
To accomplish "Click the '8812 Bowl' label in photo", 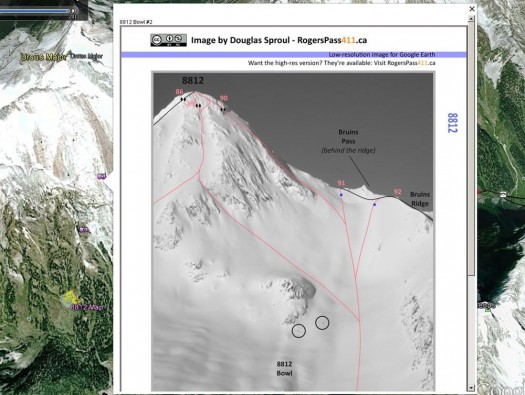I will coord(284,369).
